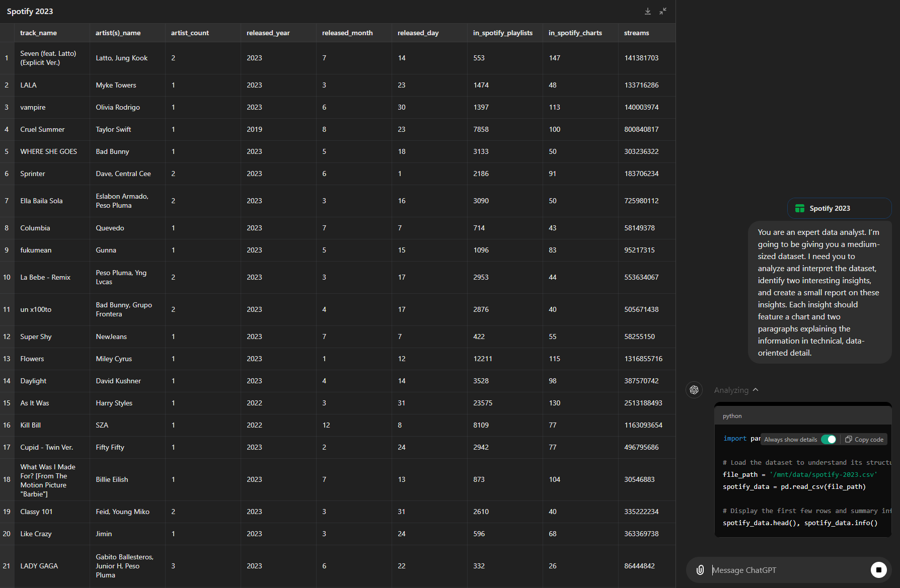Click the ChatGPT logo avatar
Screen dimensions: 900x588
coord(694,390)
